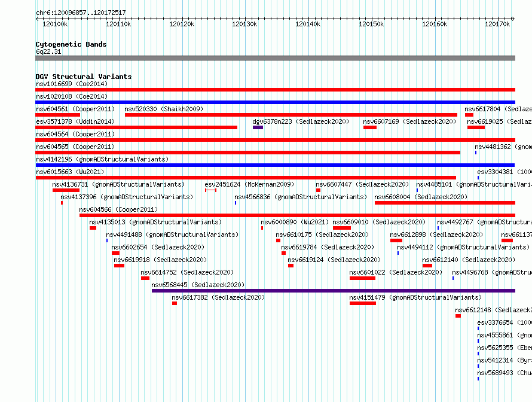The height and width of the screenshot is (402, 532).
Task: Select dgv6378n223 (Sedlazeck2020) variant
Action: tap(301, 121)
